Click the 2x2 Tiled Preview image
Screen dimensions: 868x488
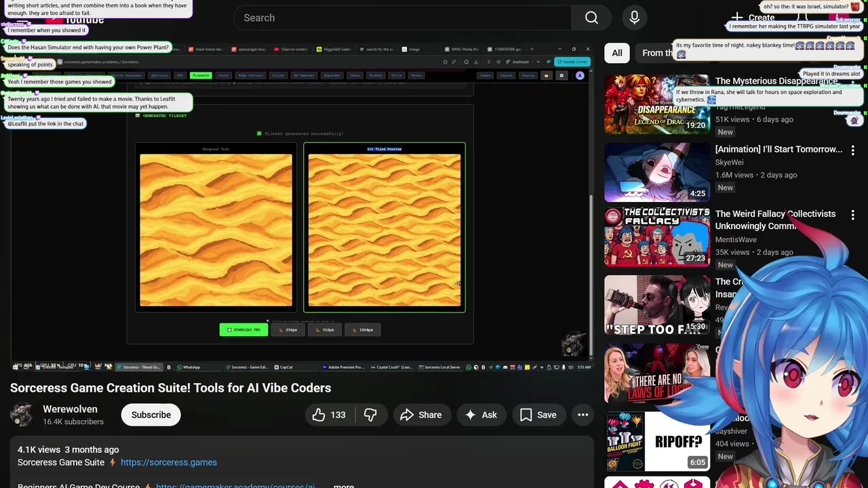384,230
